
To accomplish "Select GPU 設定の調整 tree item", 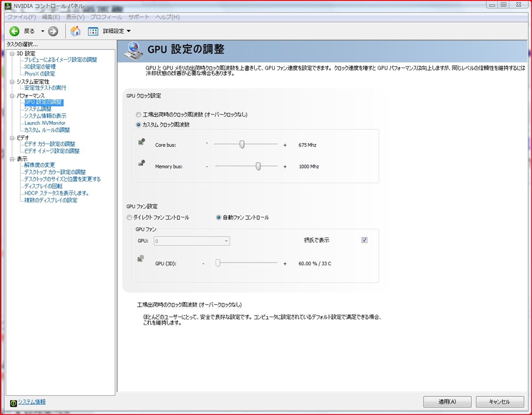I will coord(44,102).
